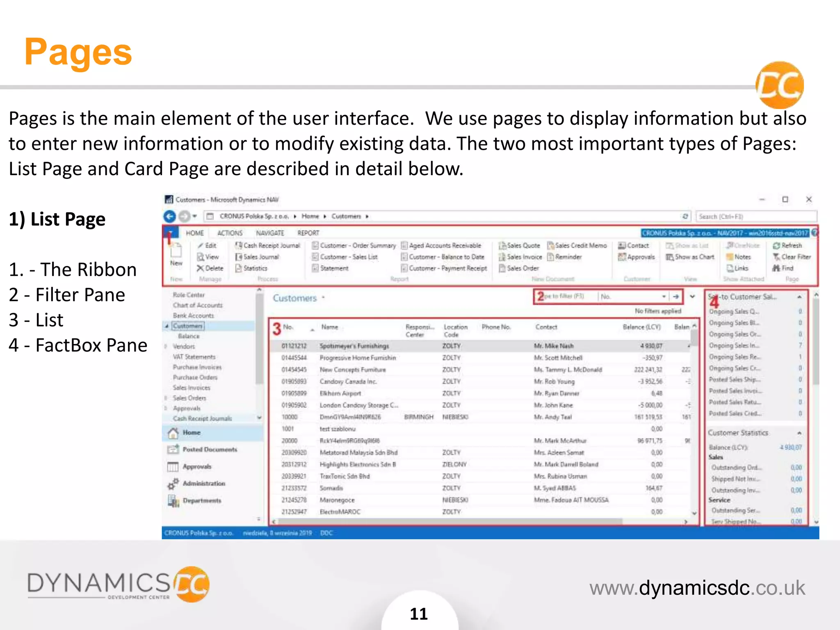Select row Spotsmeyer's Furnishings

coord(480,346)
